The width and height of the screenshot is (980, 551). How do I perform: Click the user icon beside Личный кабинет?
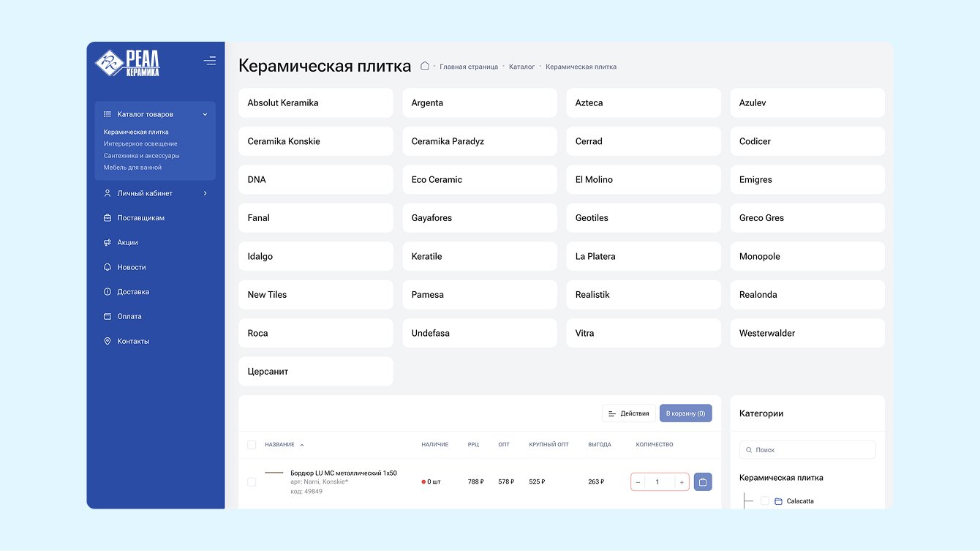click(107, 193)
